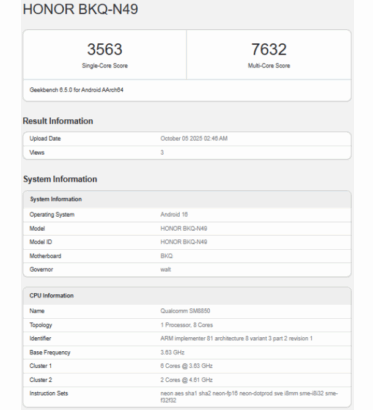Select the HONOR BKQ-N49 value in Model row
The image size is (373, 410).
point(184,228)
